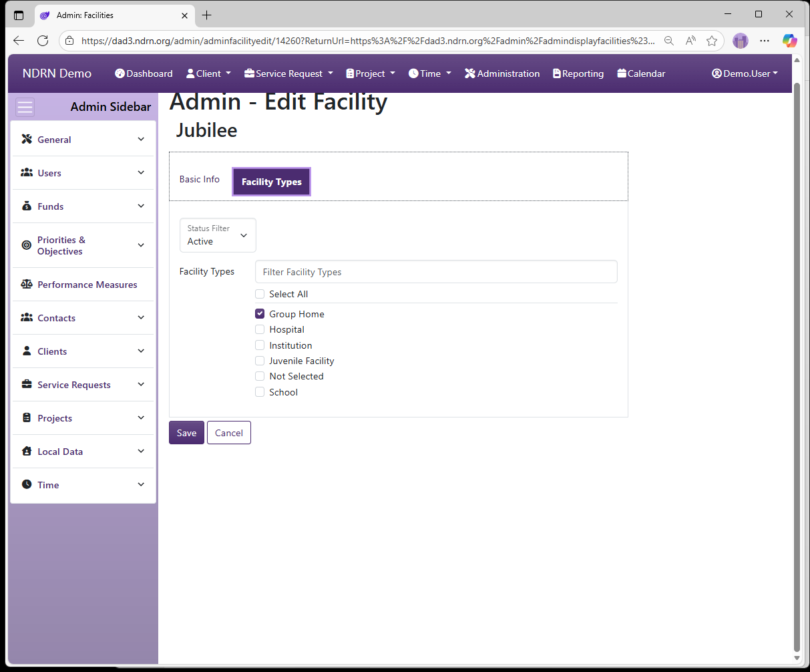Screen dimensions: 810x672
Task: Open the Service Request navbar menu
Action: pos(288,73)
